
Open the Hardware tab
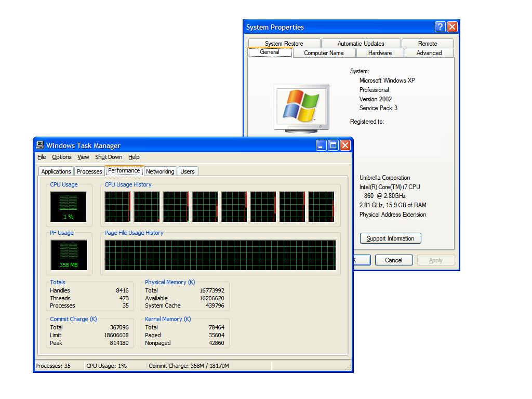(380, 53)
